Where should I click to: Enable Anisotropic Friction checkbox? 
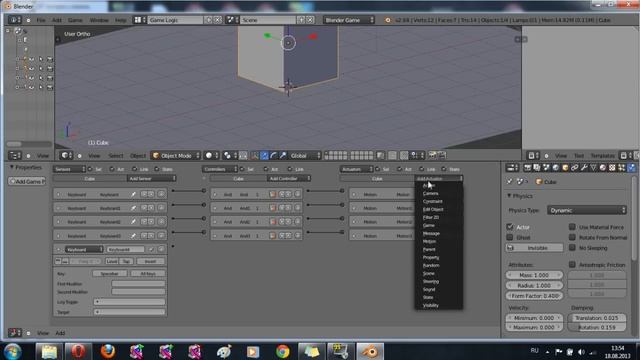click(x=572, y=265)
